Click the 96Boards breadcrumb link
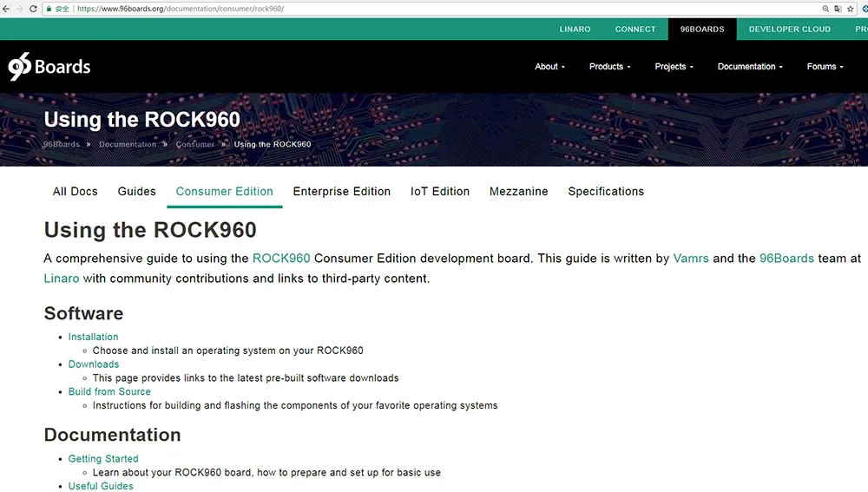Screen dimensions: 868x492 point(62,144)
